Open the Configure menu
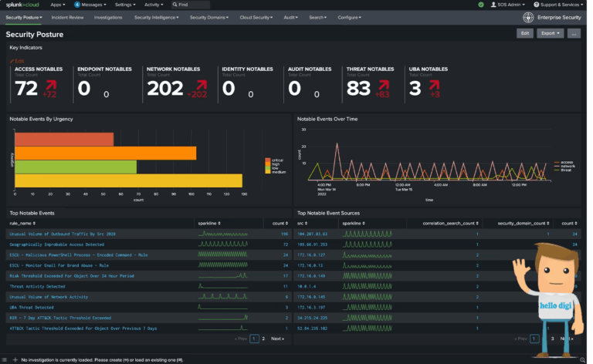The image size is (593, 364). pyautogui.click(x=350, y=18)
